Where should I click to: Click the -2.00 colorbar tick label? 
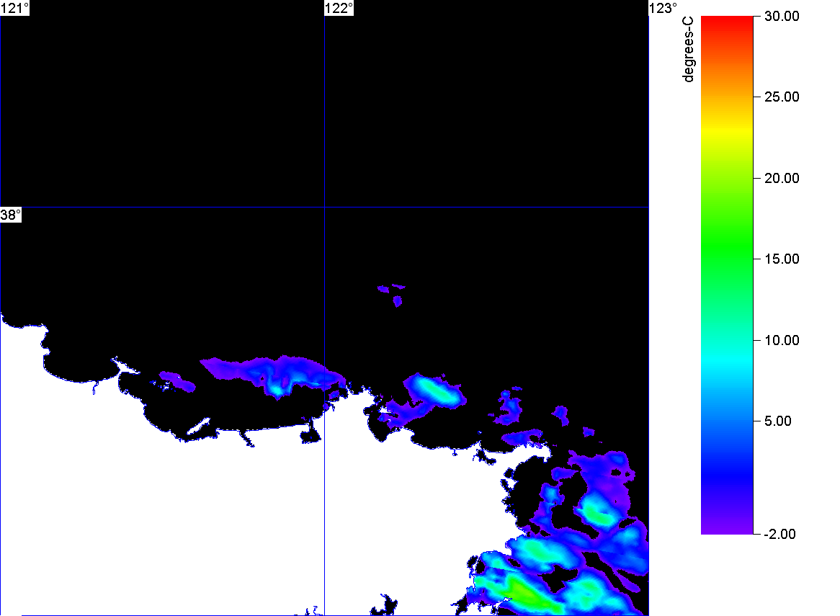(779, 534)
